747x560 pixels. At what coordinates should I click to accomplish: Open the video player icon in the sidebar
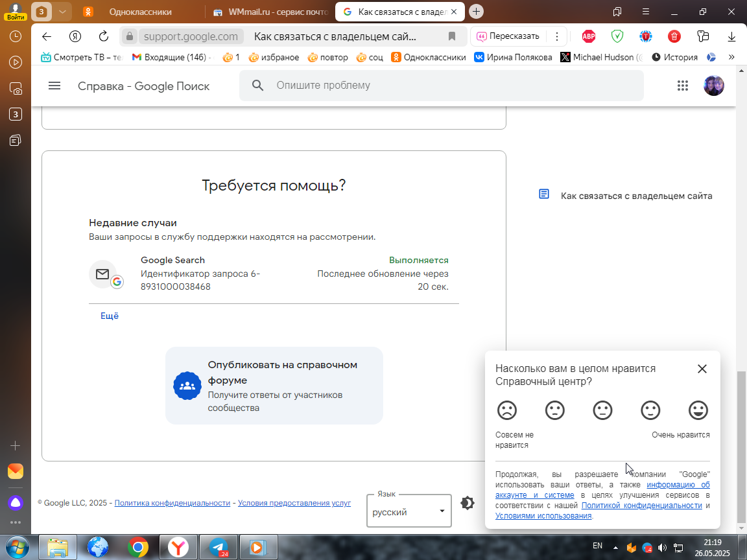16,62
